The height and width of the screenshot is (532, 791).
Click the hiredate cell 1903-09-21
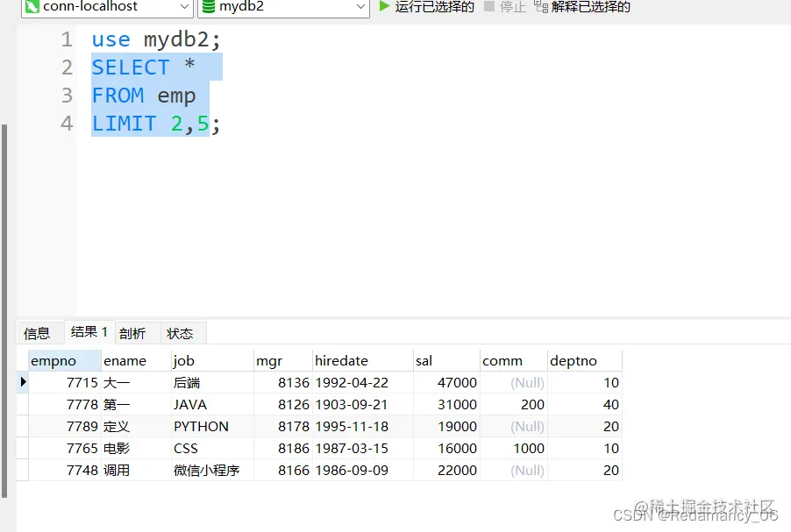pyautogui.click(x=363, y=404)
